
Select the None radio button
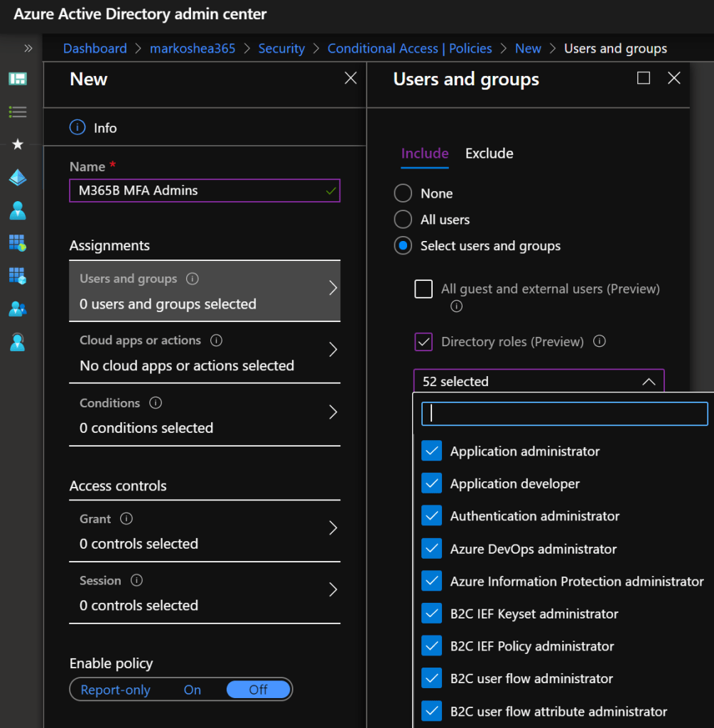click(403, 193)
